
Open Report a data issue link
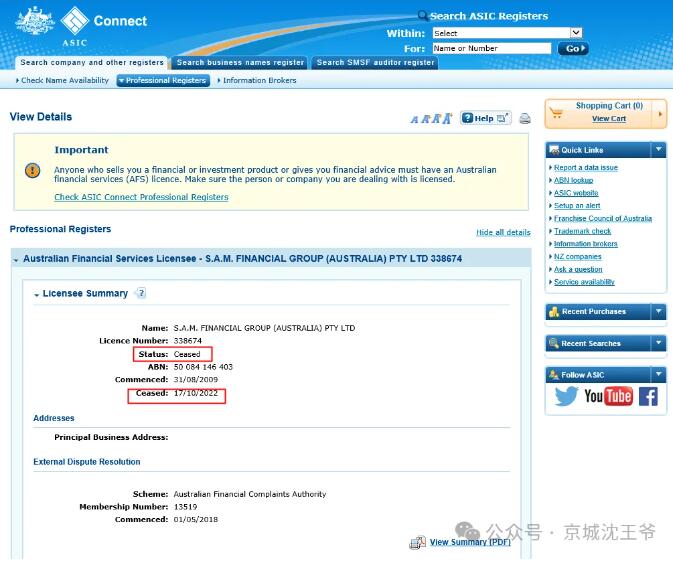click(x=585, y=167)
